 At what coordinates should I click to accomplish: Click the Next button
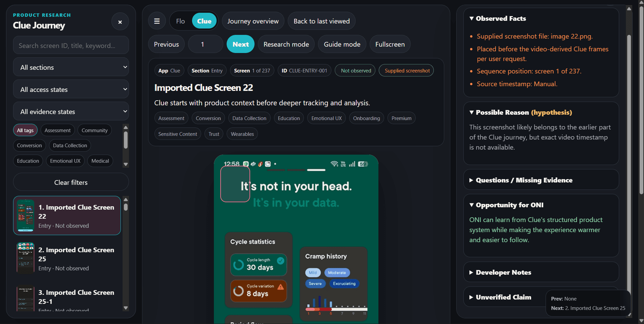[241, 44]
